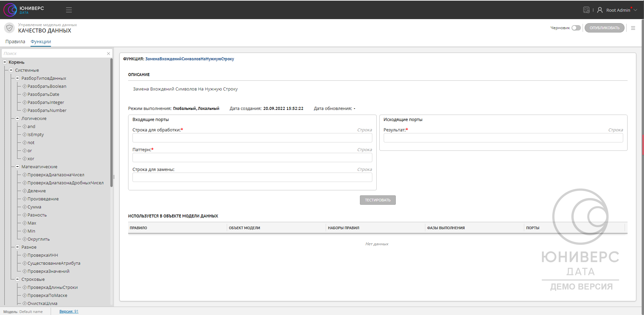Collapse the Логические tree group

click(x=17, y=119)
